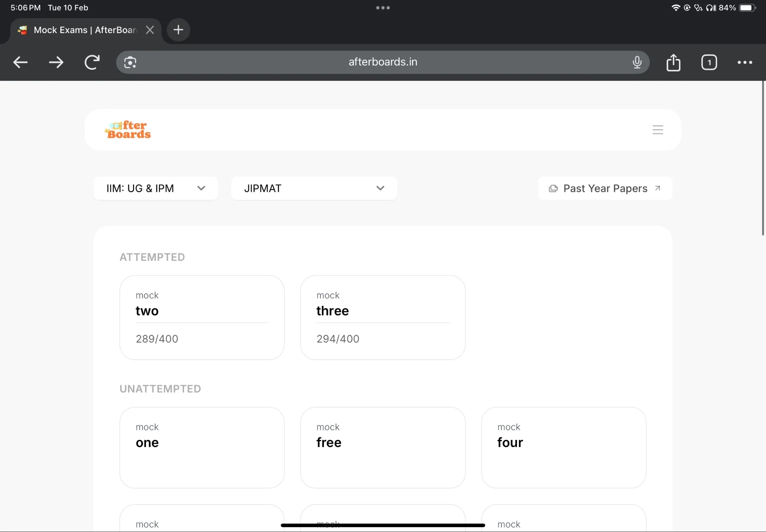Expand the IIM: UG & IPM dropdown
The image size is (766, 532).
pos(156,188)
